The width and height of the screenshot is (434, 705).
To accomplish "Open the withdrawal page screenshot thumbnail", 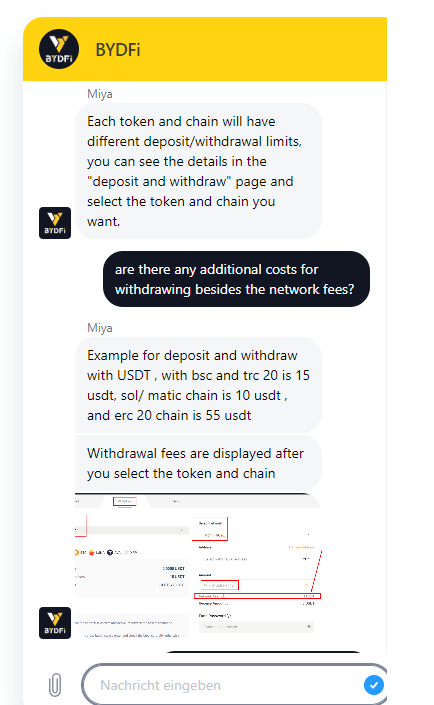I will [x=198, y=567].
